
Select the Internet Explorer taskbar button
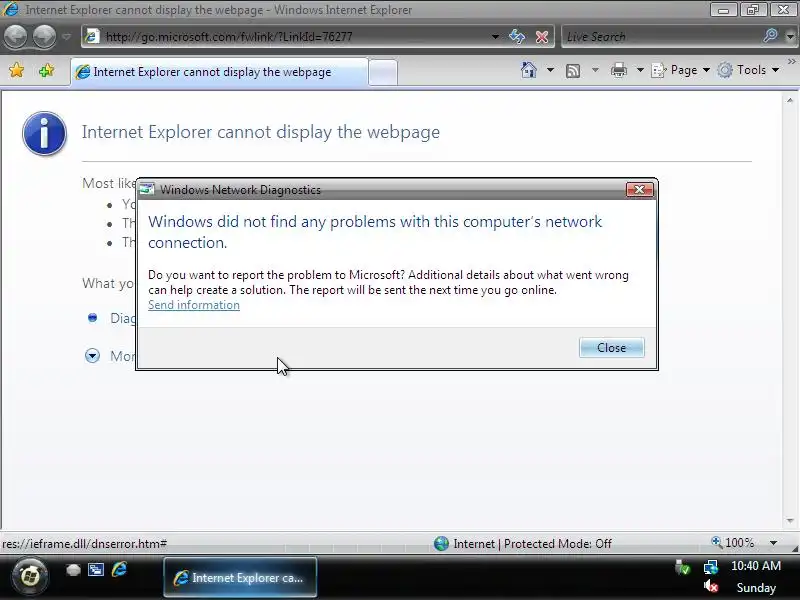coord(240,578)
